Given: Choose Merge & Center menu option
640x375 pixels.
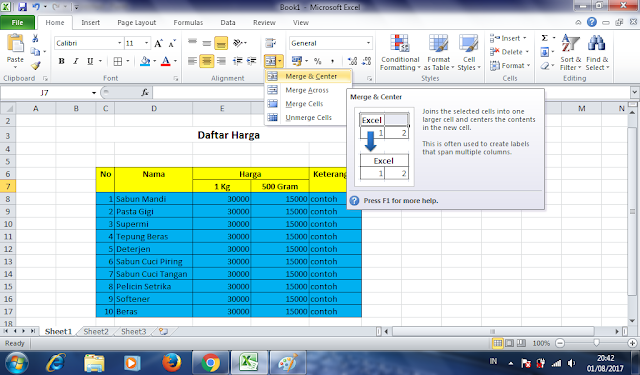Looking at the screenshot, I should [x=308, y=76].
